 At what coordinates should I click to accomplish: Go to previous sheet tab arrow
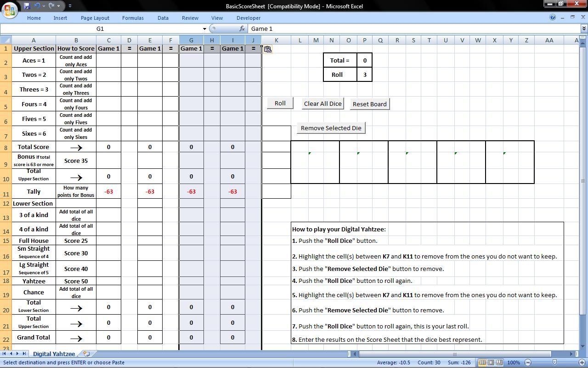(x=11, y=354)
